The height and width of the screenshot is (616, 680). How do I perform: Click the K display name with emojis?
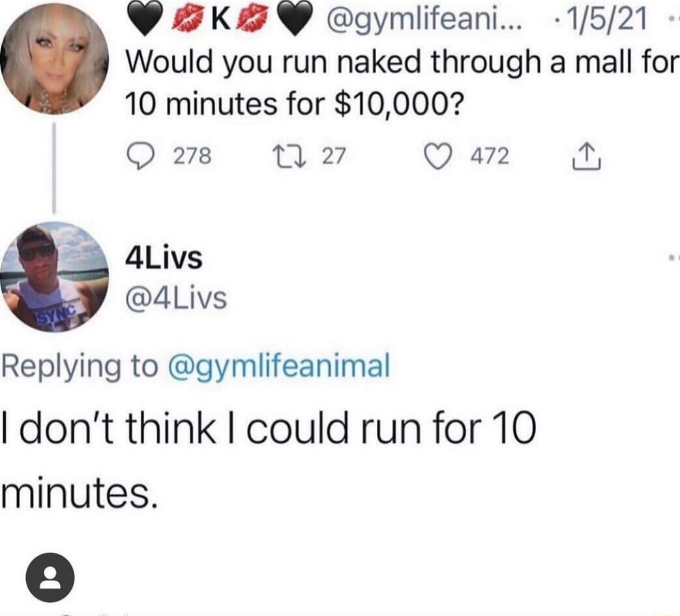coord(219,20)
